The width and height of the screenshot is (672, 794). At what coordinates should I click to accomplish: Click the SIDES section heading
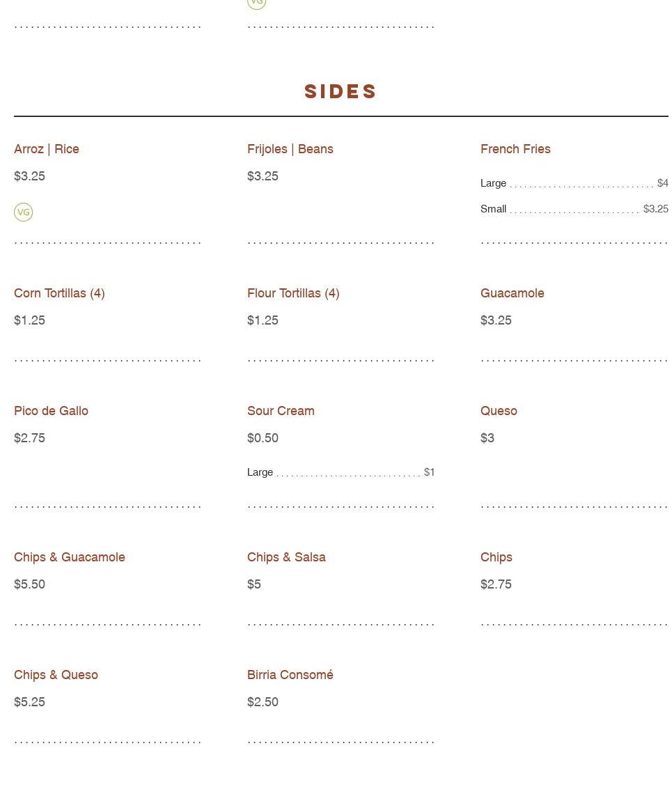[x=341, y=92]
